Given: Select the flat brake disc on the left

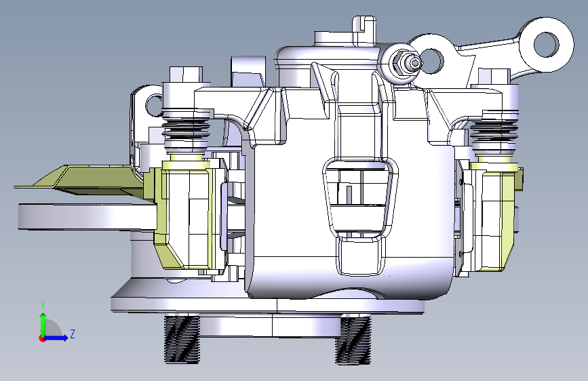Looking at the screenshot, I should pos(87,216).
